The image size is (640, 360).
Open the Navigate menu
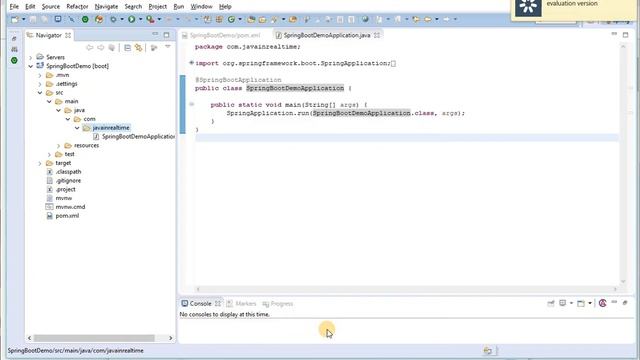[x=106, y=7]
